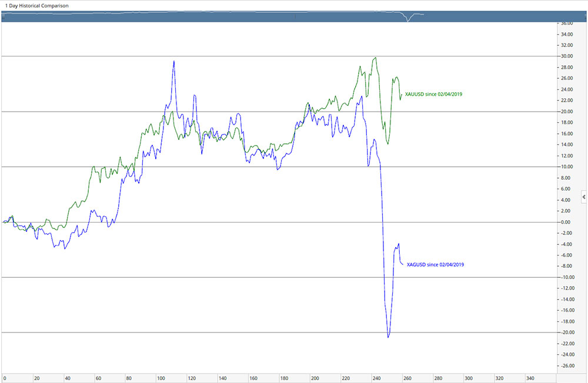Click the 1 Day Historical Comparison title

coord(36,5)
